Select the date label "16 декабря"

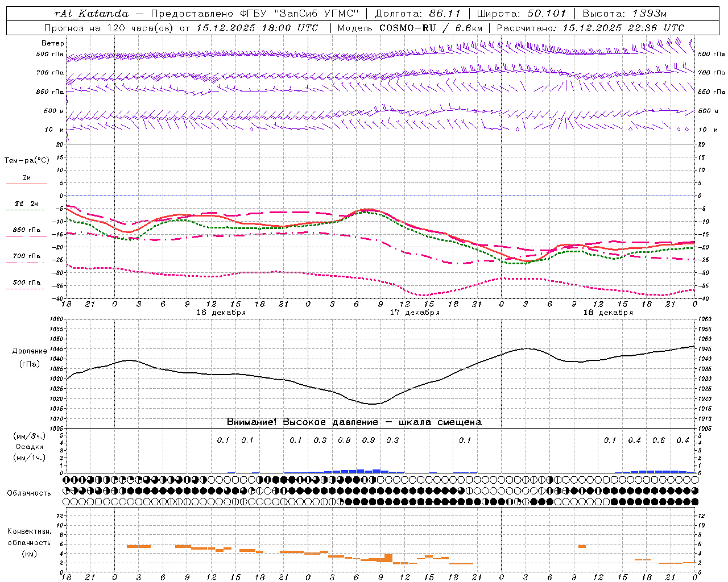coord(221,313)
